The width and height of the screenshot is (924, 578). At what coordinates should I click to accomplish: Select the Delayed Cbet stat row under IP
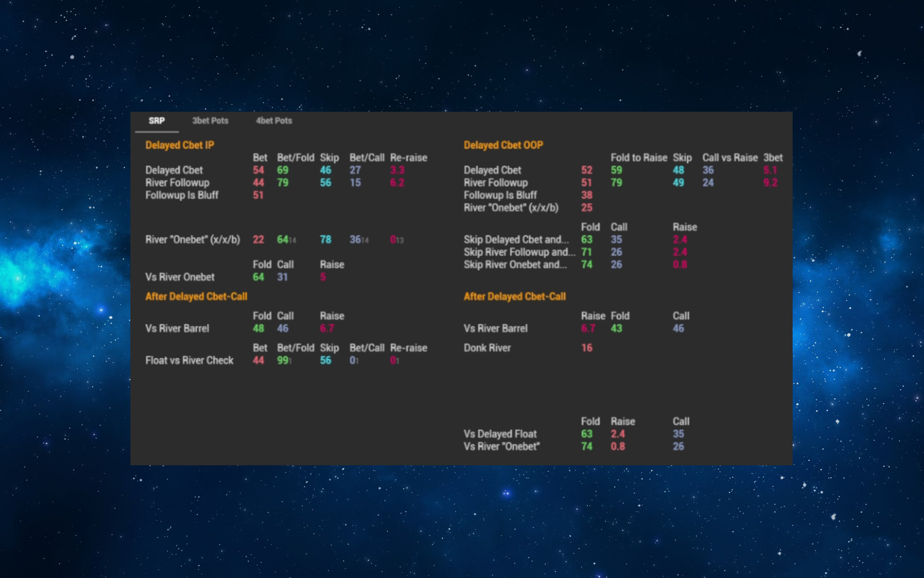coord(174,170)
